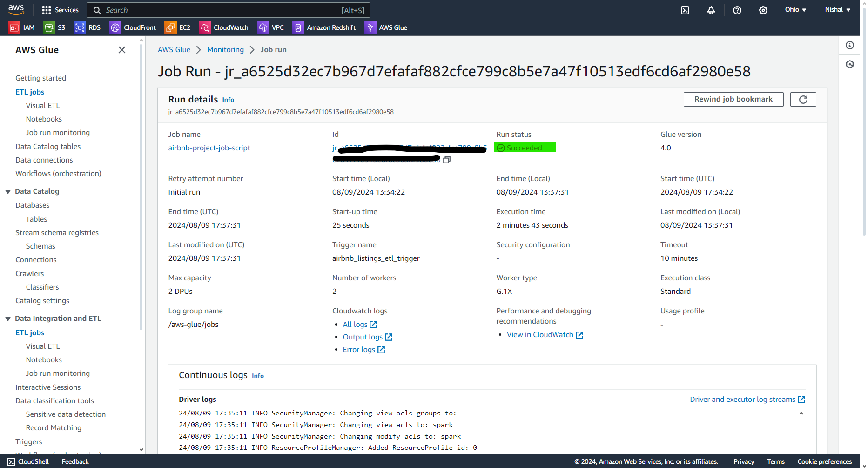Open Catalog settings
This screenshot has width=868, height=468.
coord(42,301)
